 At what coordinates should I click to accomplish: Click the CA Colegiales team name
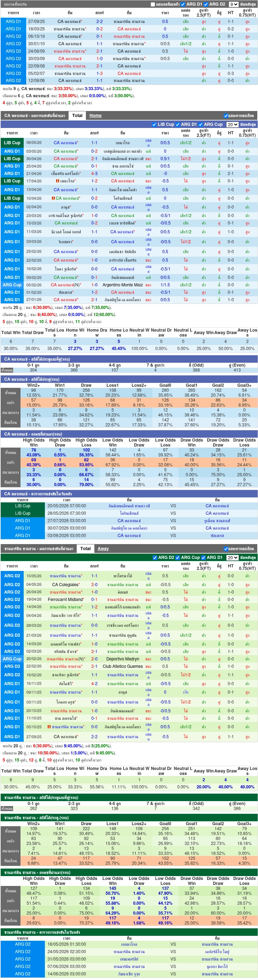point(66,585)
